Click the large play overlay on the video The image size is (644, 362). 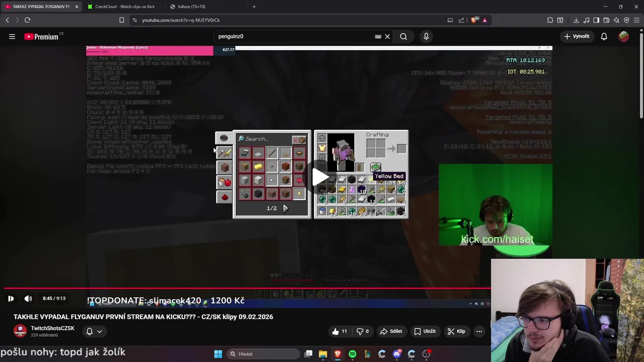[319, 176]
